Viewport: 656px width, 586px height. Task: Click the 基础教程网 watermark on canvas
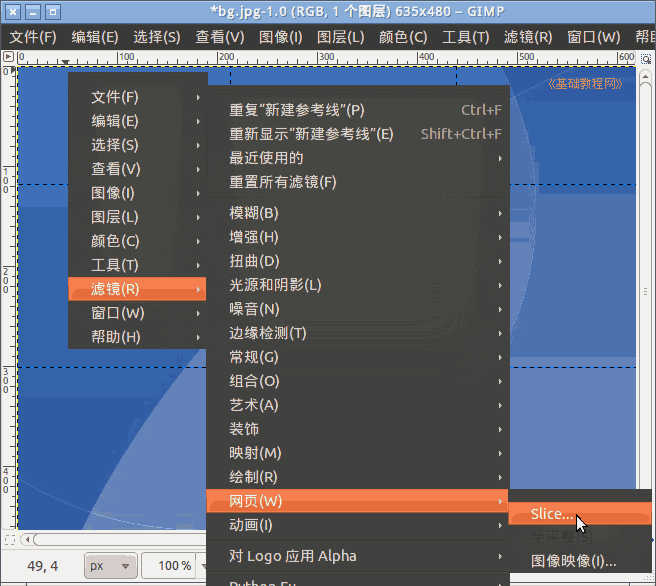[x=585, y=84]
